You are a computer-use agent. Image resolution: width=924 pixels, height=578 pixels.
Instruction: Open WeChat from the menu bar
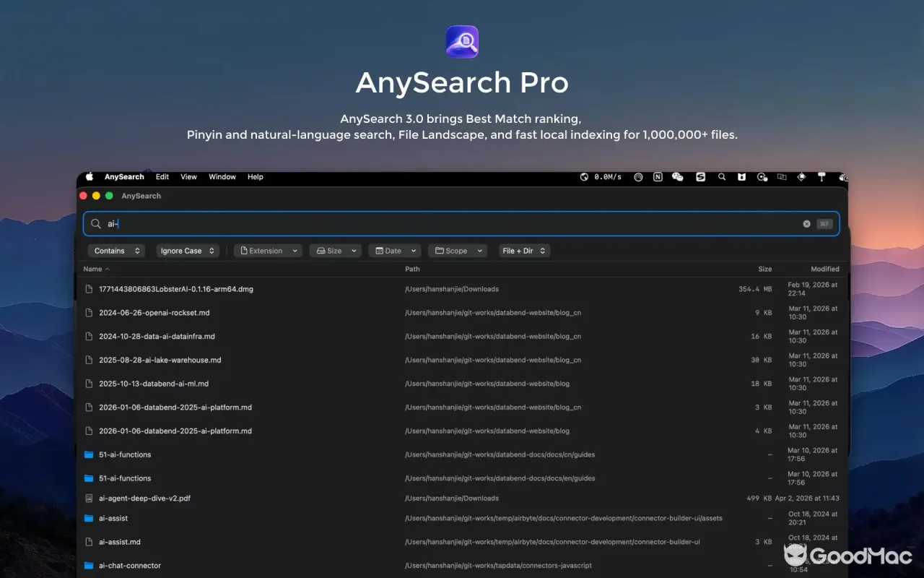[677, 177]
